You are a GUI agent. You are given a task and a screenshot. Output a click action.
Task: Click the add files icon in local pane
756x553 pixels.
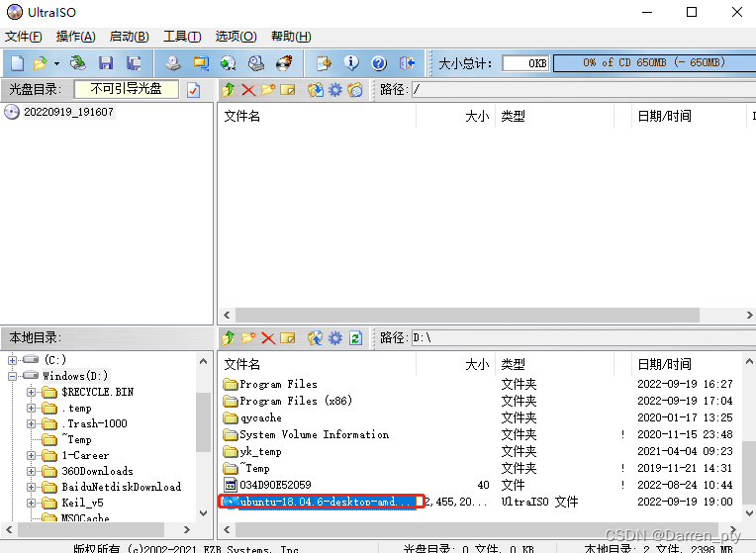316,338
